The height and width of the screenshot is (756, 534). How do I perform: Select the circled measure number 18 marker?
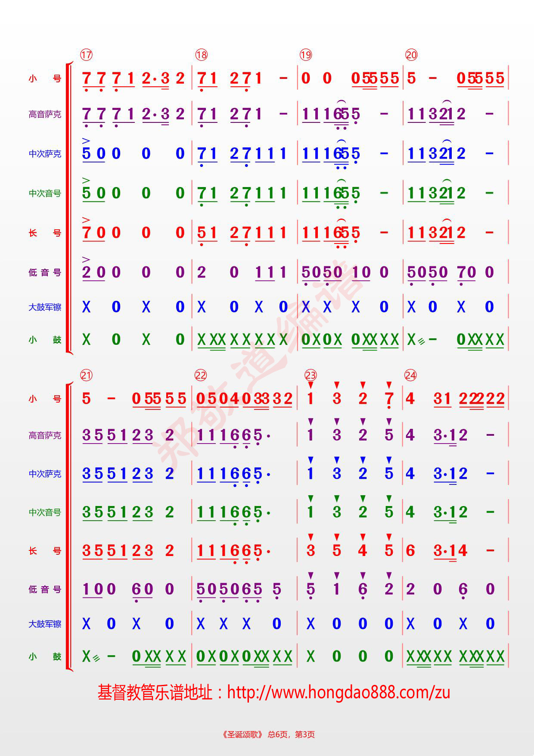click(201, 55)
